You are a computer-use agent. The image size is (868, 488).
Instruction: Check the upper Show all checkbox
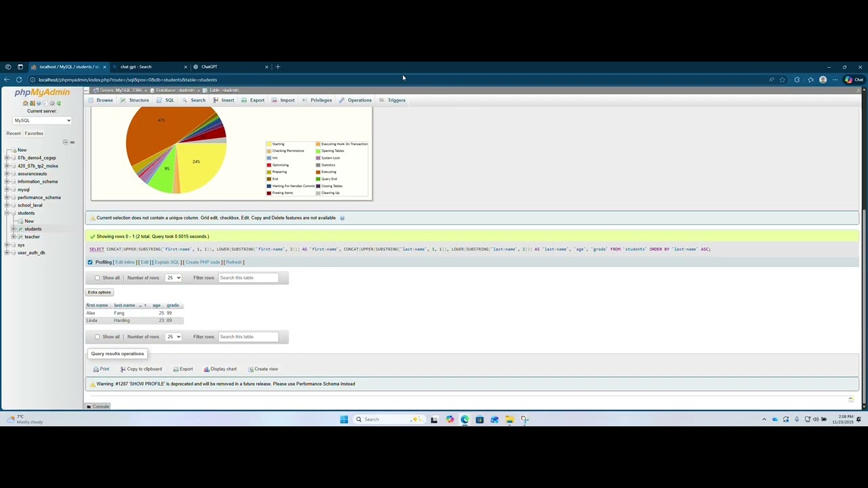point(97,278)
